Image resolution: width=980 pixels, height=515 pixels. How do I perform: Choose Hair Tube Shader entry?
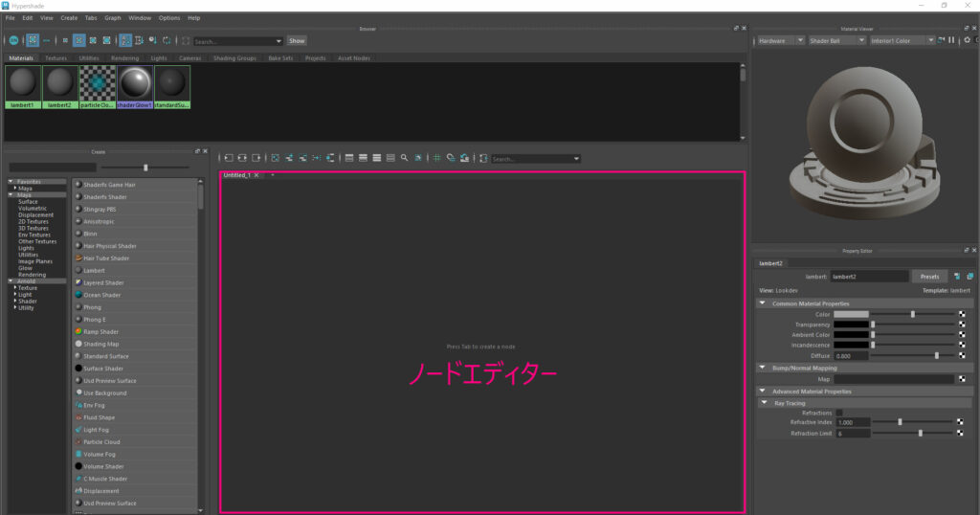tap(135, 258)
